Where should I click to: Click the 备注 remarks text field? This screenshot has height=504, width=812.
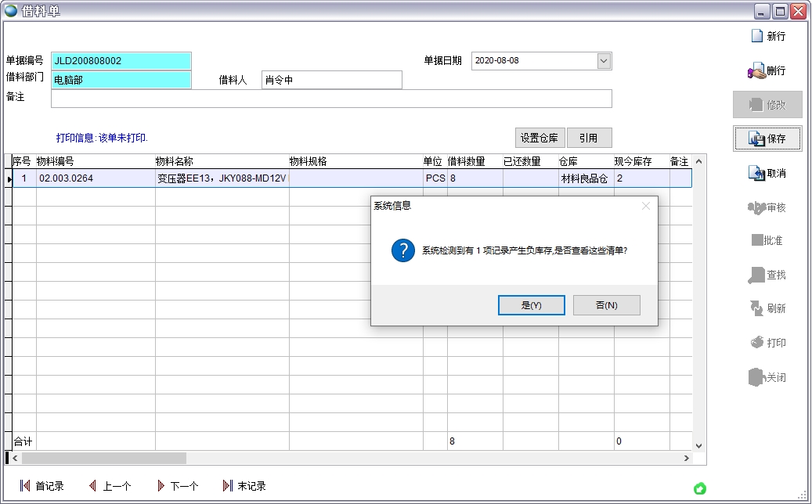click(x=331, y=99)
